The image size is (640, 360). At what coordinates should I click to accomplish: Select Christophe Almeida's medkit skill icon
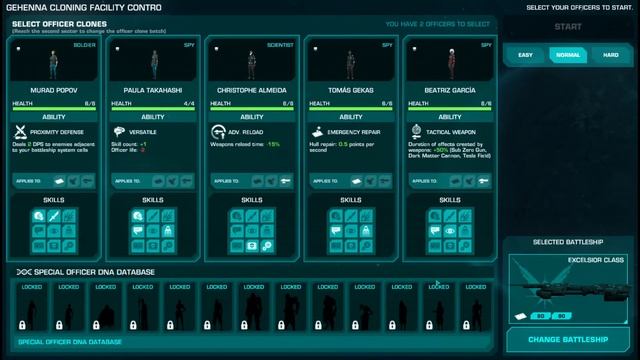tap(252, 246)
